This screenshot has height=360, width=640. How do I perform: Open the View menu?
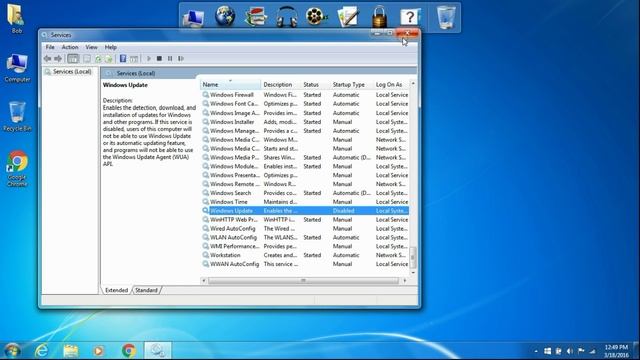(91, 47)
